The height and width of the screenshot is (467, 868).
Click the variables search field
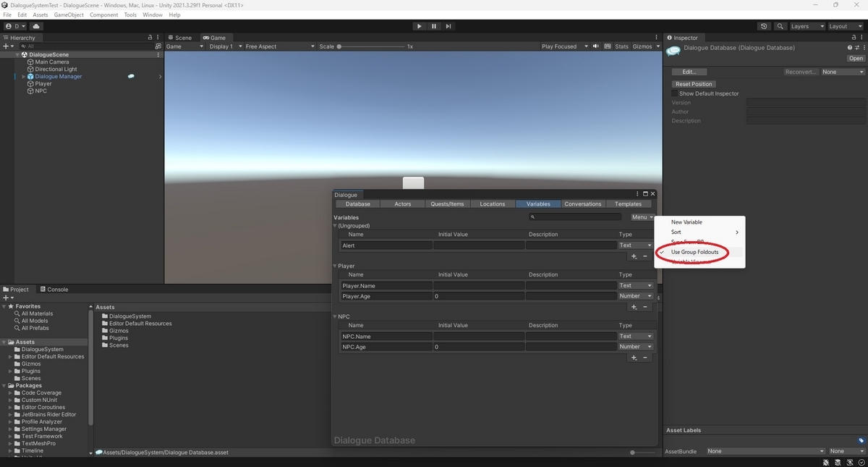click(575, 217)
